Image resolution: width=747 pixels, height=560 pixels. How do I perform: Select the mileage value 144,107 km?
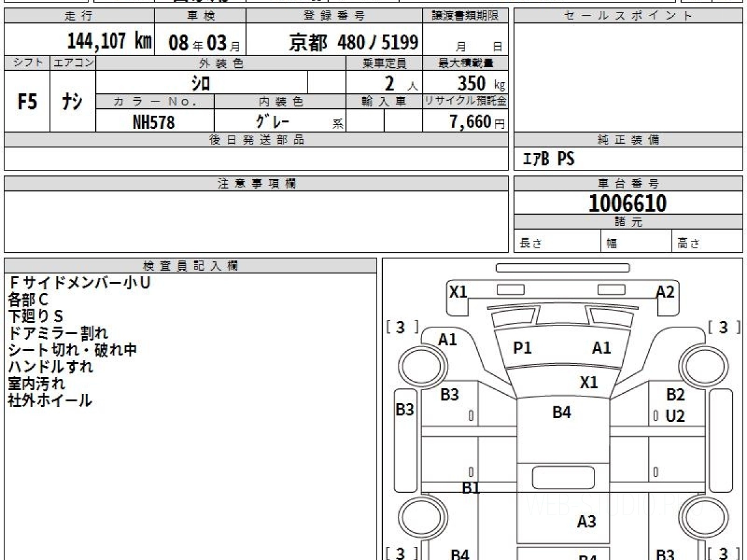(109, 42)
